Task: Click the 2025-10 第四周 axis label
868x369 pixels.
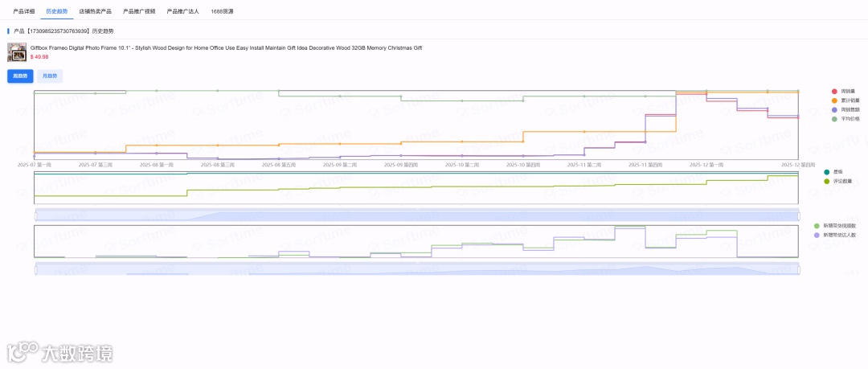Action: coord(522,165)
